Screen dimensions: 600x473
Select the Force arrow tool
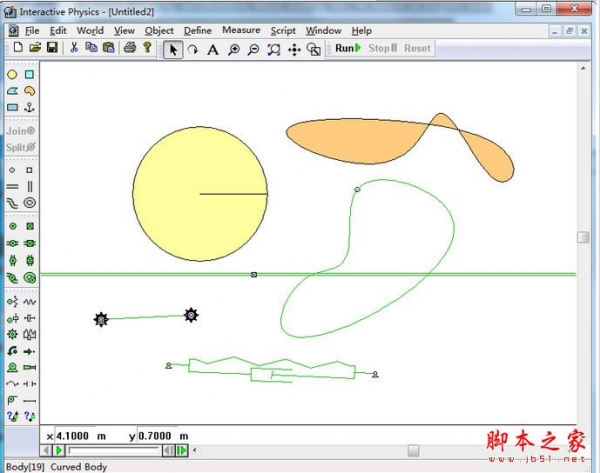pos(29,351)
